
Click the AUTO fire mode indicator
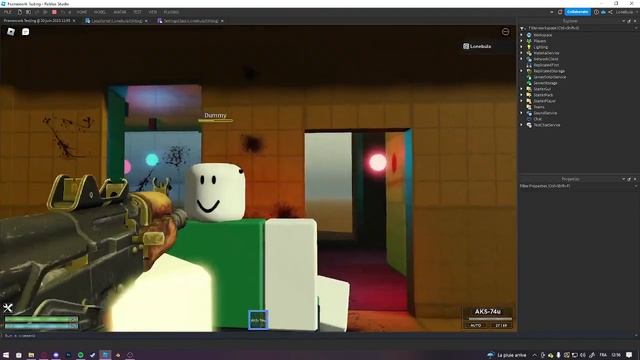coord(476,325)
